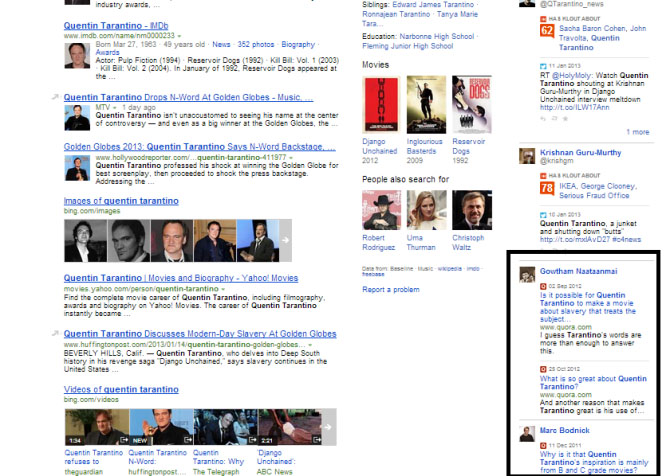This screenshot has width=670, height=476.
Task: Open Krishnan Guru-Murthy profile name
Action: [x=580, y=153]
